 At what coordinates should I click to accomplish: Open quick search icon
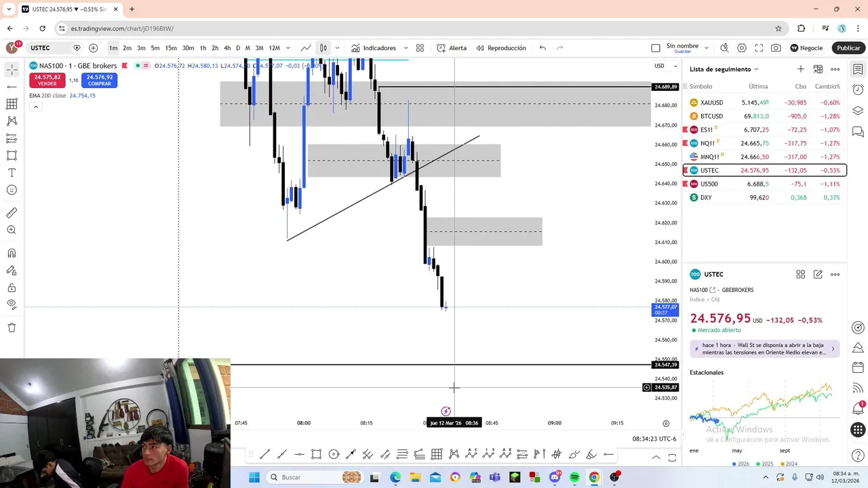click(x=724, y=48)
